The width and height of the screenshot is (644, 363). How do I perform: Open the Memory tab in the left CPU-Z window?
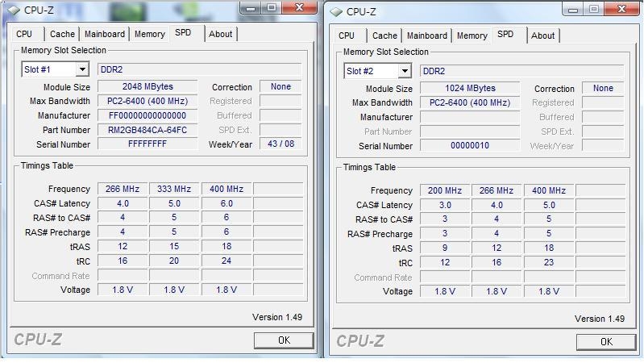[149, 34]
